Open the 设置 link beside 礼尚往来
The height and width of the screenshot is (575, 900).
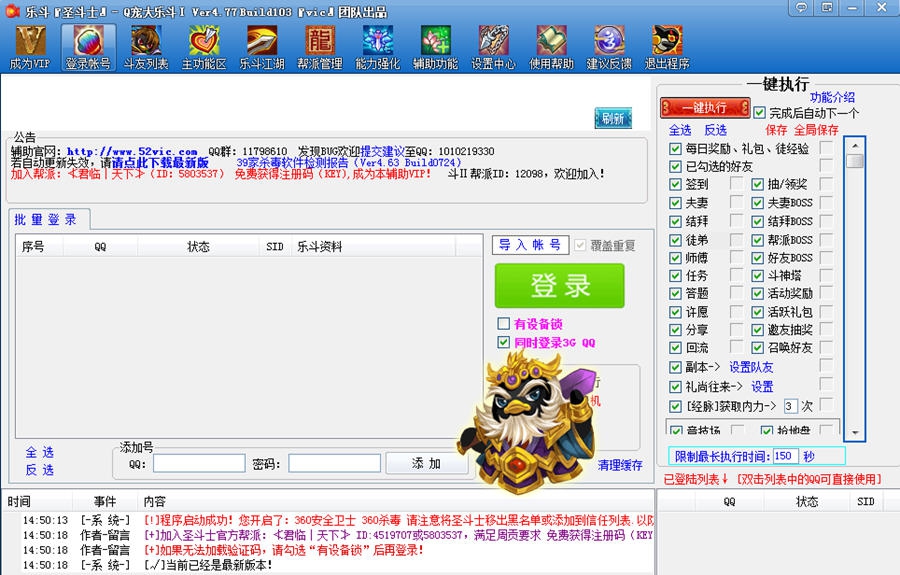762,387
